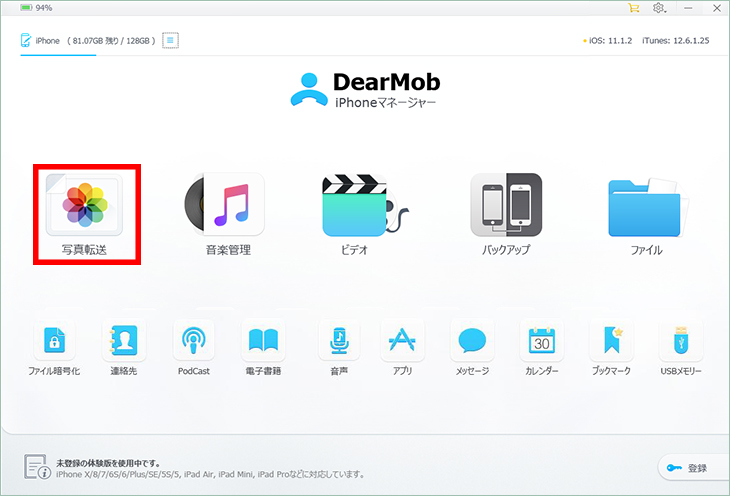Open the PodCast section

point(194,347)
